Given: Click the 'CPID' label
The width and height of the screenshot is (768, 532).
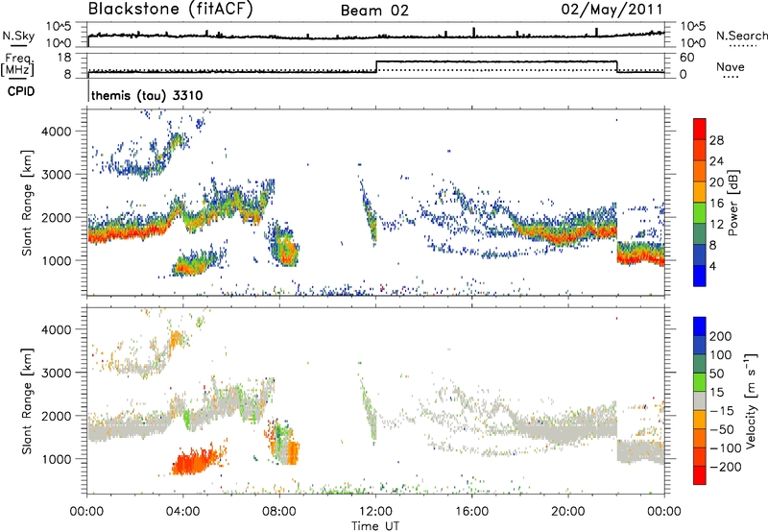Looking at the screenshot, I should (21, 91).
